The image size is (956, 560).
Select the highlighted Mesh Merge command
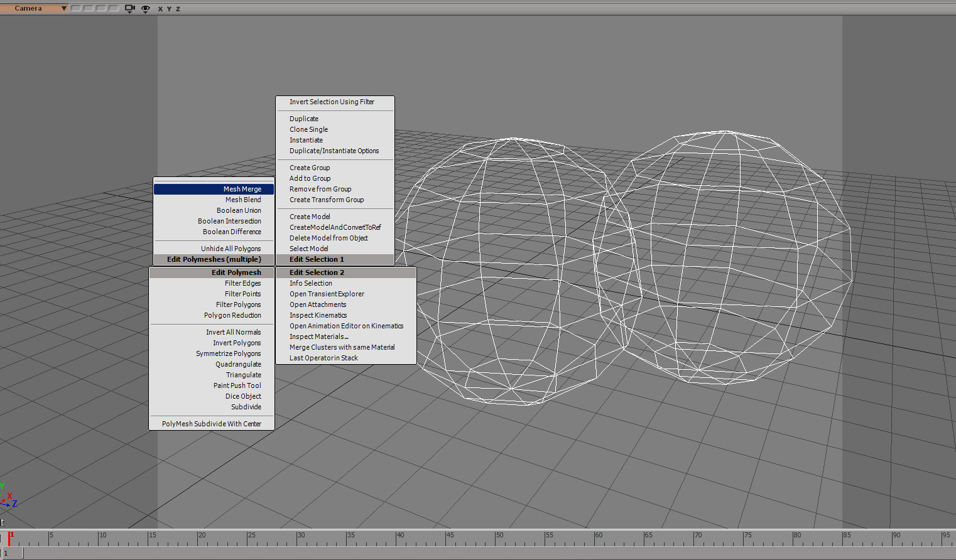[x=214, y=189]
